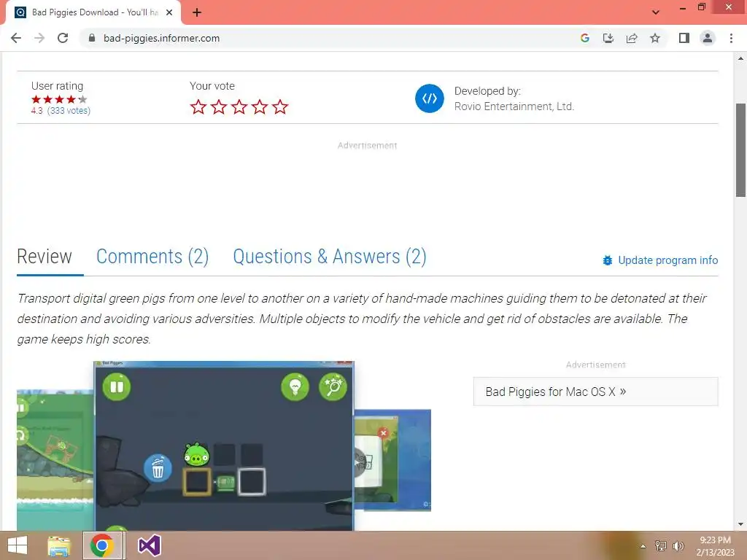Select the Bad Piggies Download tab

[x=93, y=13]
